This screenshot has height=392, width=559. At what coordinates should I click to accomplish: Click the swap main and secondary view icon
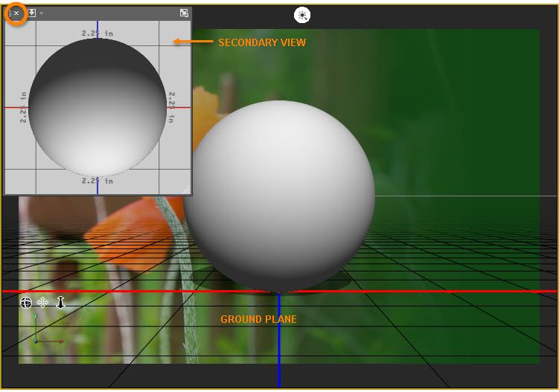pyautogui.click(x=184, y=13)
